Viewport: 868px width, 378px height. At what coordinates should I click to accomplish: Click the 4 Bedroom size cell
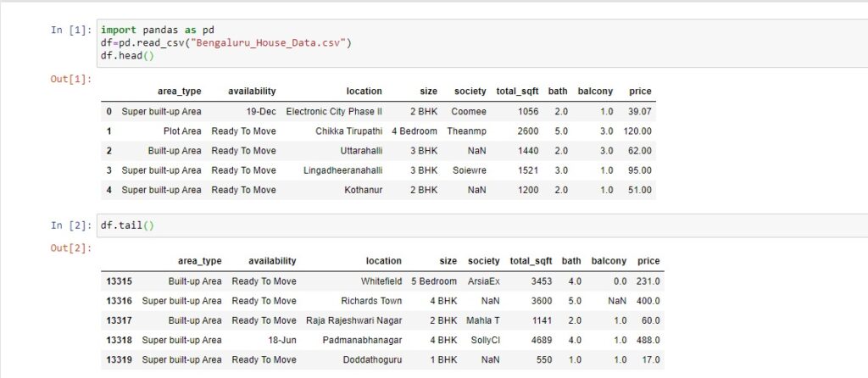pos(414,131)
